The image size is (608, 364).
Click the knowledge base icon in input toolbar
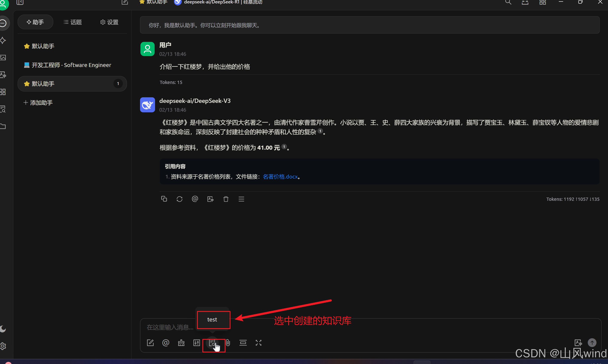coord(212,343)
